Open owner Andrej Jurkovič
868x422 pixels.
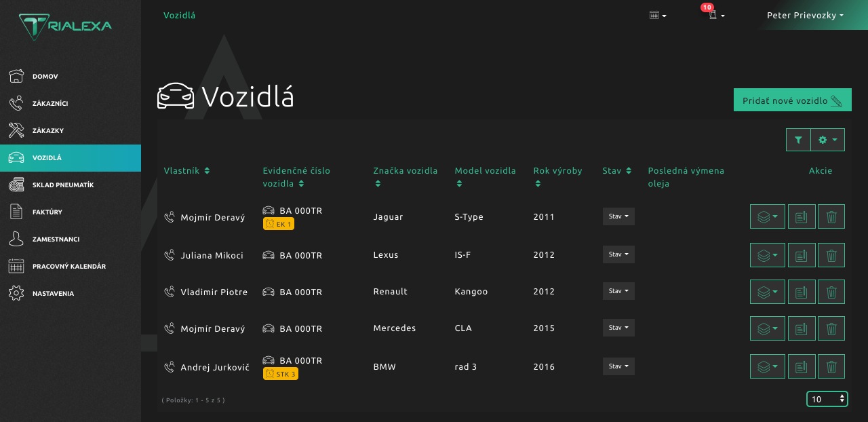(215, 367)
